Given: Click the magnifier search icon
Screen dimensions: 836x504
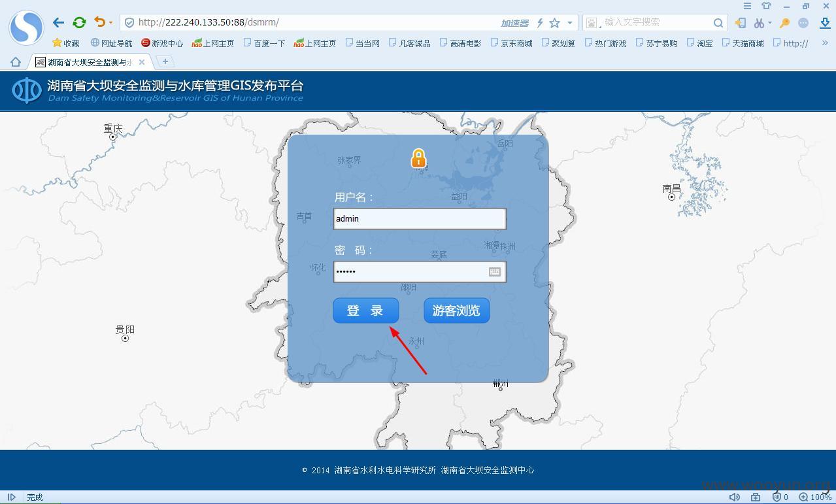Looking at the screenshot, I should click(x=718, y=23).
